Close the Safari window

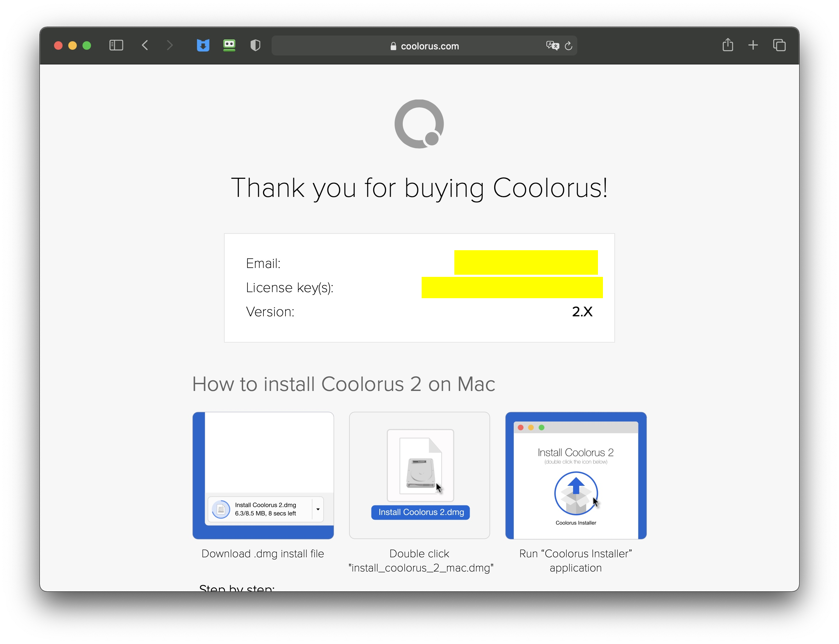point(58,45)
